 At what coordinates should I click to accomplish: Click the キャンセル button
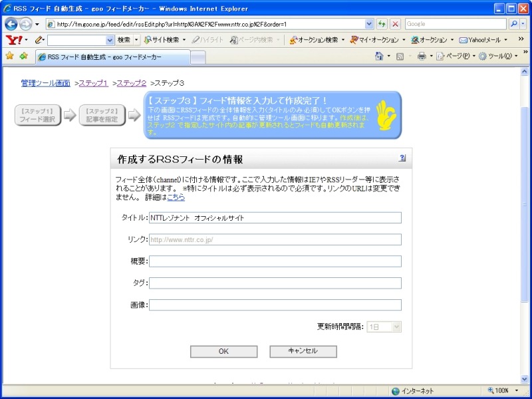pos(303,352)
